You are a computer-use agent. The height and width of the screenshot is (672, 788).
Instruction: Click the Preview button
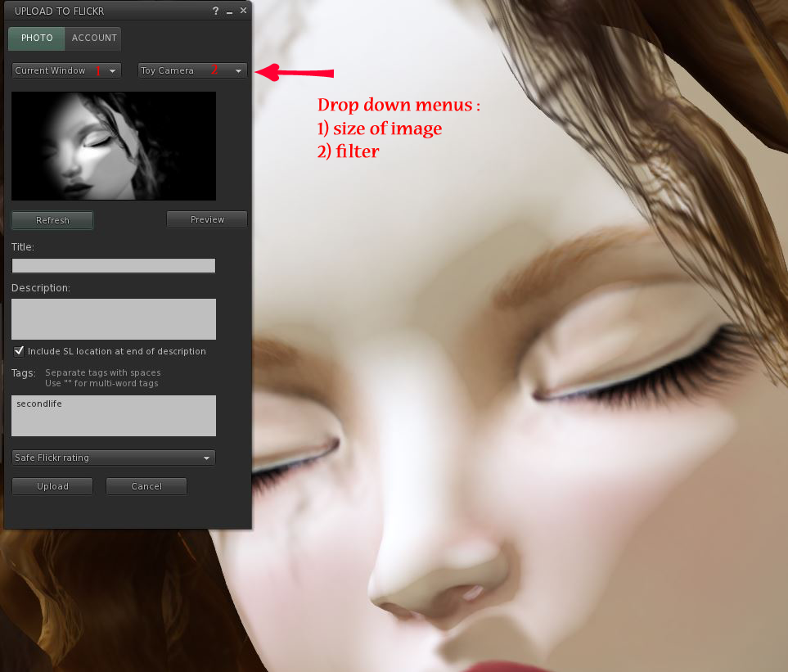[207, 219]
